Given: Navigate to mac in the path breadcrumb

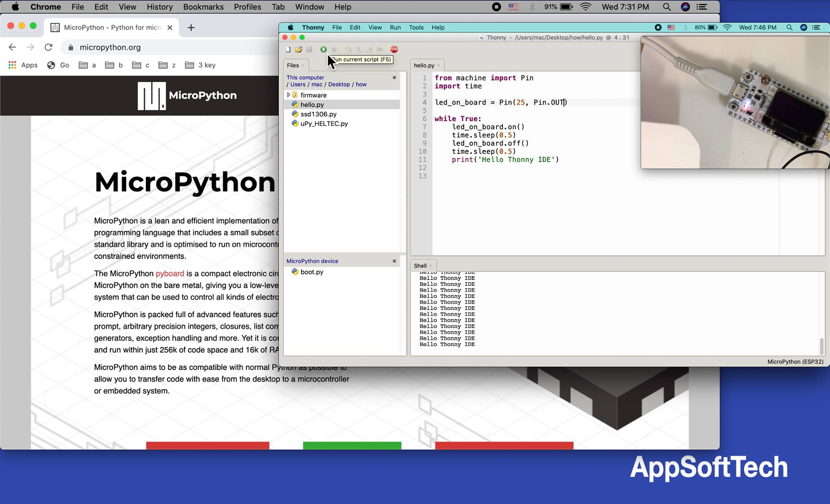Looking at the screenshot, I should click(x=317, y=84).
